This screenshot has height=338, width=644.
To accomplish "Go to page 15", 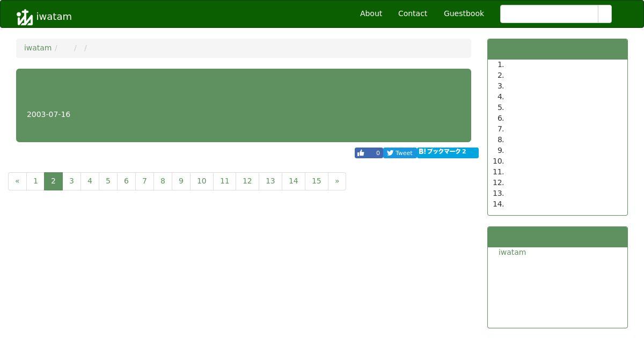I will coord(316,181).
